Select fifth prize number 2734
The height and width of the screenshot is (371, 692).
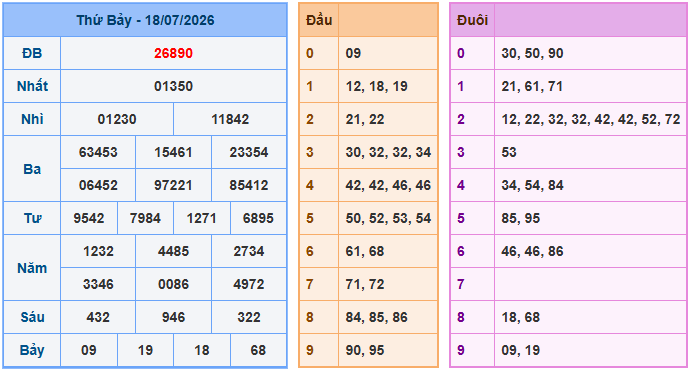tap(249, 251)
